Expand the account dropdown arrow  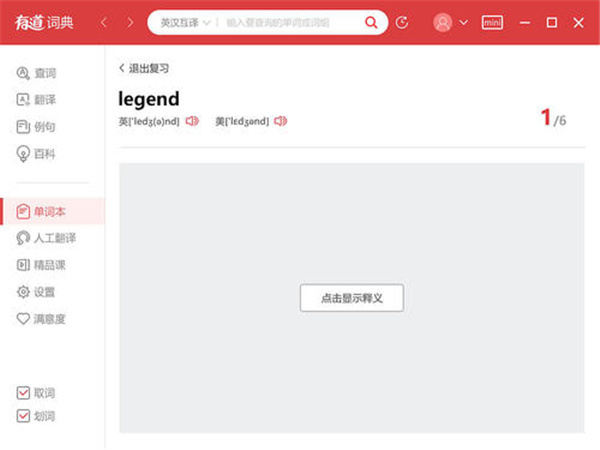[x=463, y=23]
